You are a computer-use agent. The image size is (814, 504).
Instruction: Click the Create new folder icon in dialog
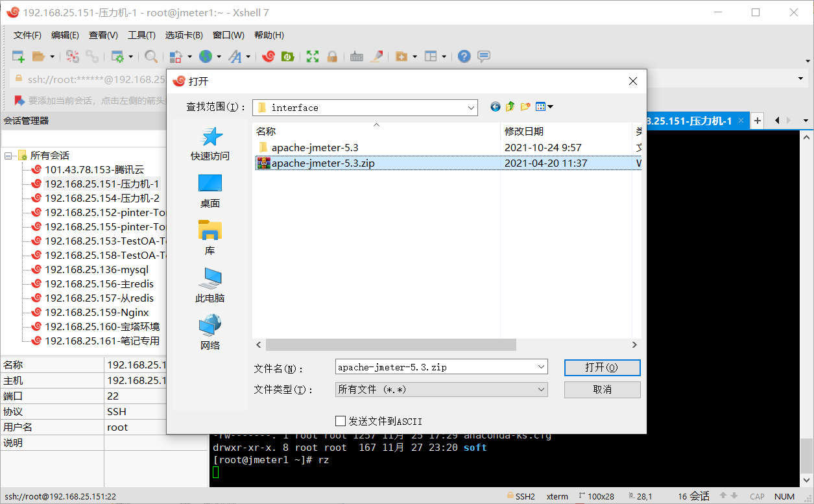coord(525,106)
